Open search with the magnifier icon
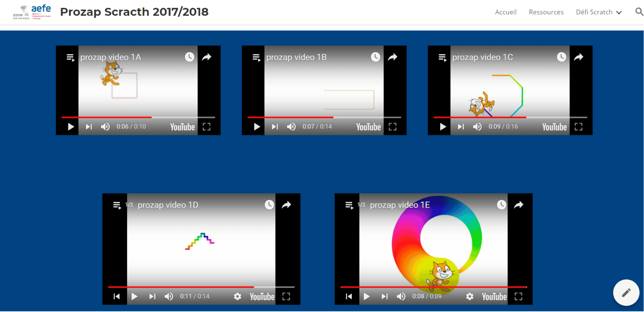This screenshot has height=312, width=644. coord(639,12)
